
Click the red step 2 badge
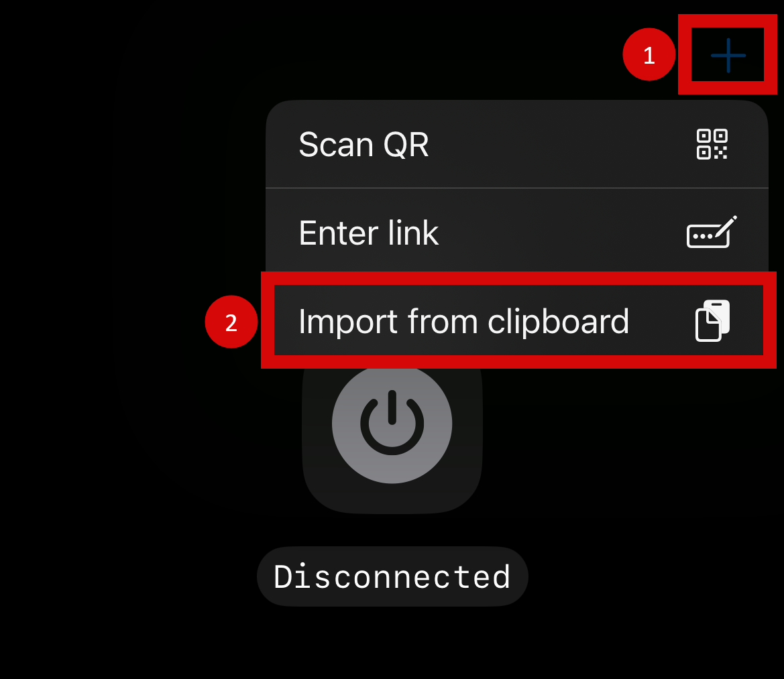tap(231, 322)
